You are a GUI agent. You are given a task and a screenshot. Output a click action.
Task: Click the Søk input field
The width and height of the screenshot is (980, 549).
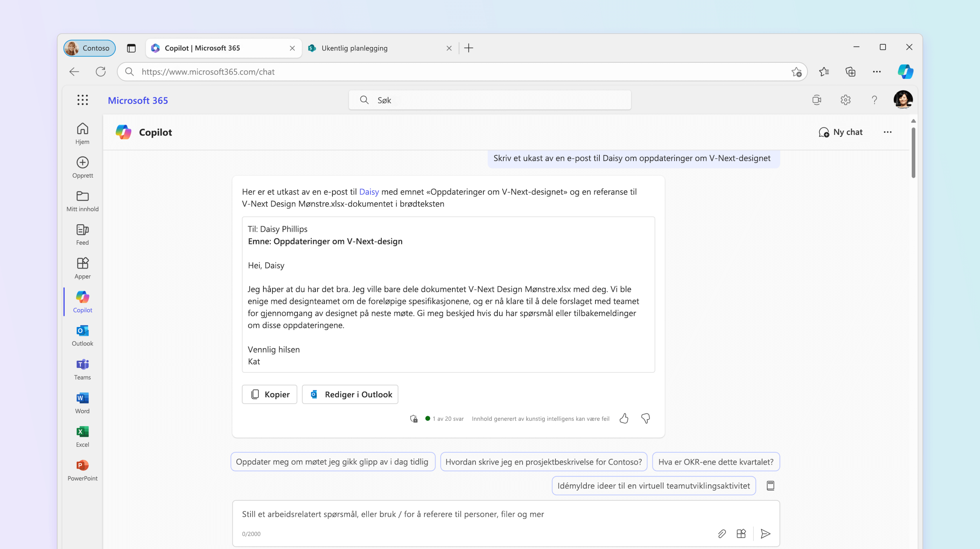point(489,100)
